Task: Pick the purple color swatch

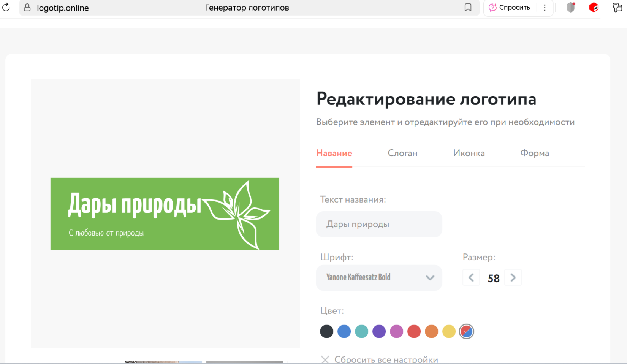Action: (x=379, y=331)
